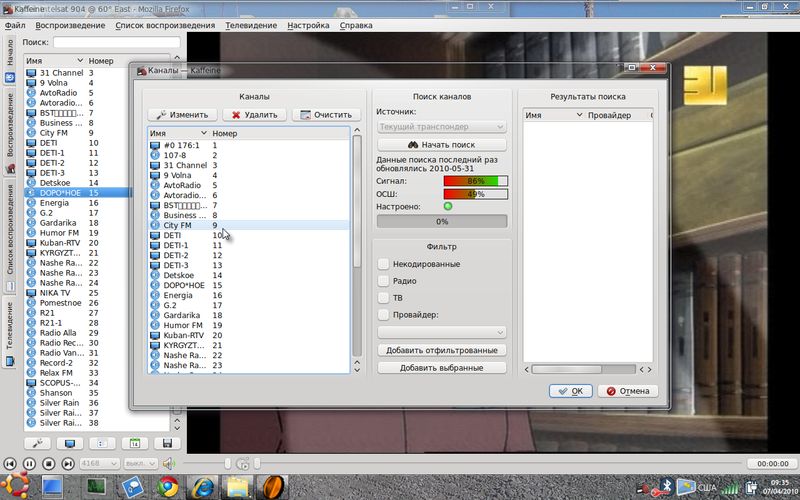Launch Google Chrome from the taskbar
The height and width of the screenshot is (500, 800).
(167, 487)
